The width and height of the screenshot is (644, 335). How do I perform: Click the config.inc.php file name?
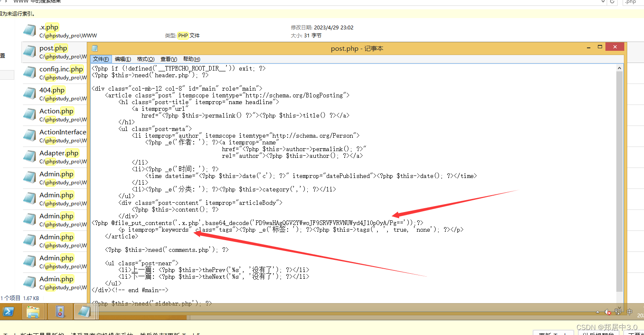[x=61, y=69]
